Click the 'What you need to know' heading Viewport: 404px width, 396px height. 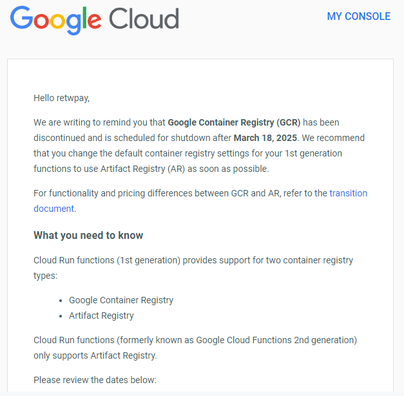click(x=88, y=235)
